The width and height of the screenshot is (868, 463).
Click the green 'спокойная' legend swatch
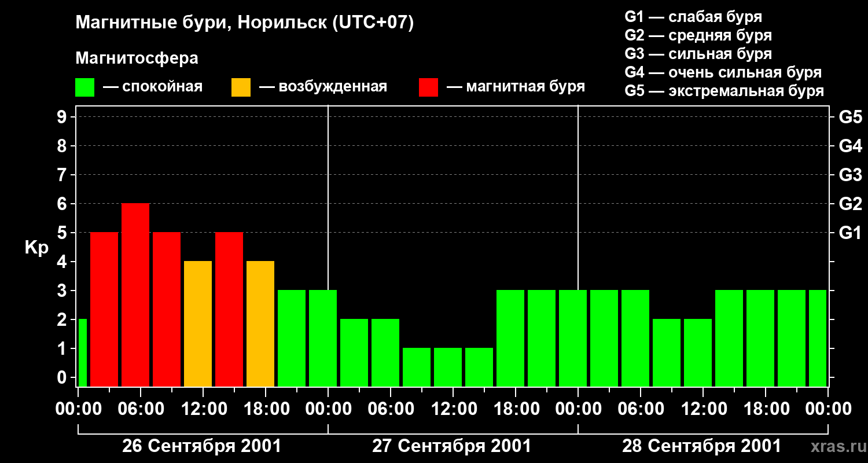pos(84,87)
